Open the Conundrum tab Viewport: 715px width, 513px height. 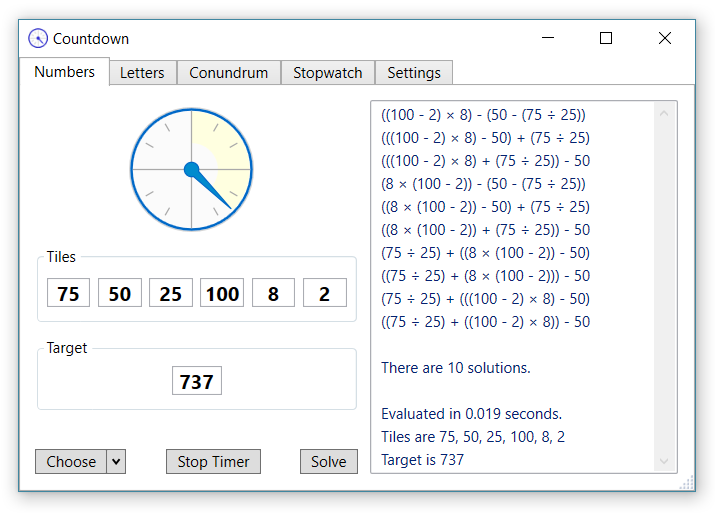click(x=228, y=73)
